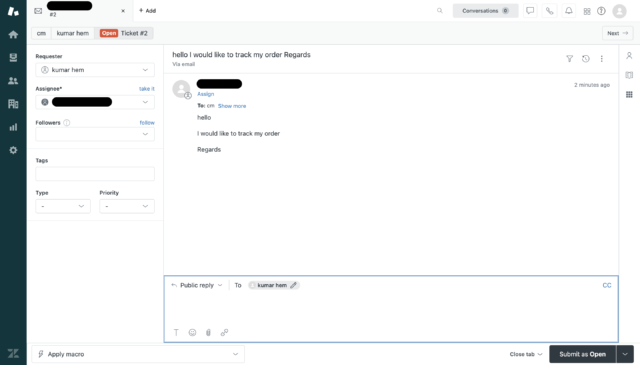The width and height of the screenshot is (640, 365).
Task: Open Admin settings gear icon
Action: click(13, 150)
